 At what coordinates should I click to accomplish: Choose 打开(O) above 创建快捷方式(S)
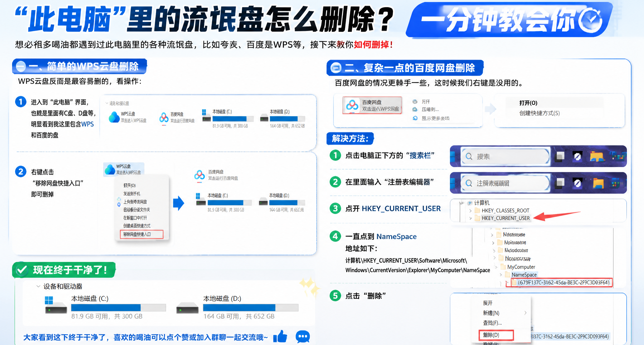(x=528, y=103)
